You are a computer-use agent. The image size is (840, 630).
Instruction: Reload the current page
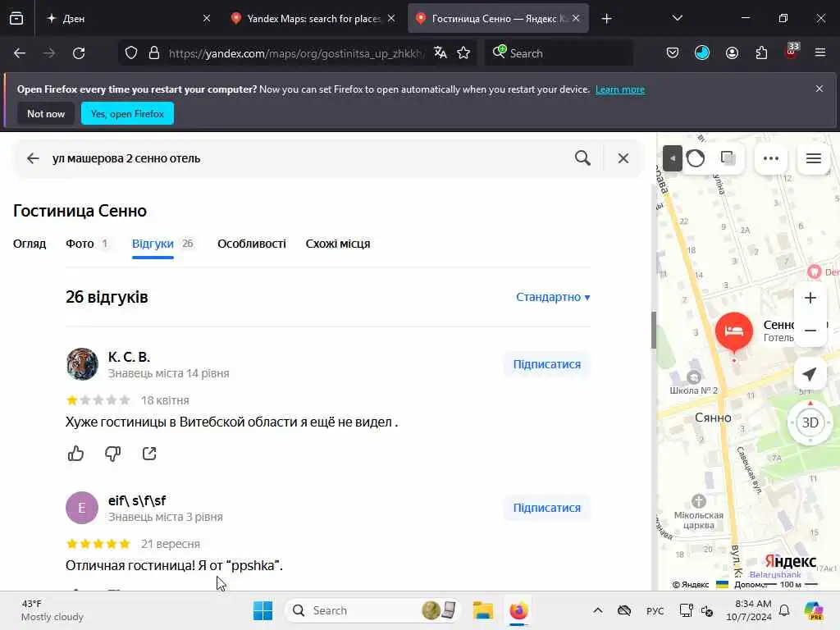pos(79,53)
